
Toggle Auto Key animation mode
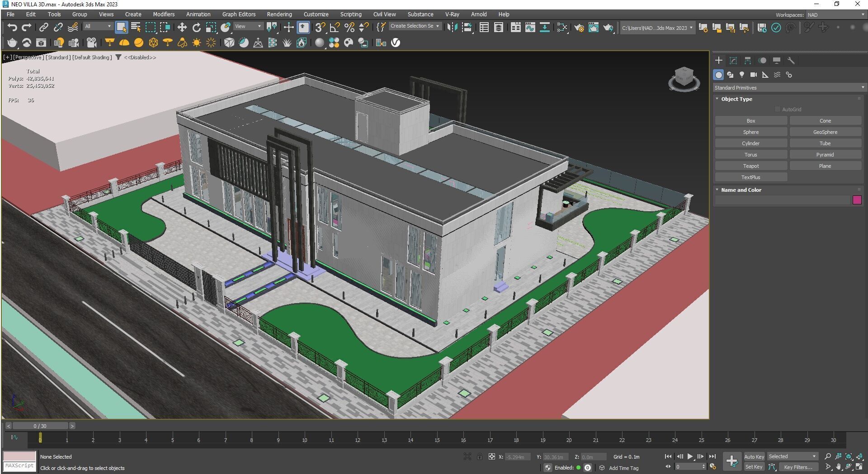coord(754,456)
